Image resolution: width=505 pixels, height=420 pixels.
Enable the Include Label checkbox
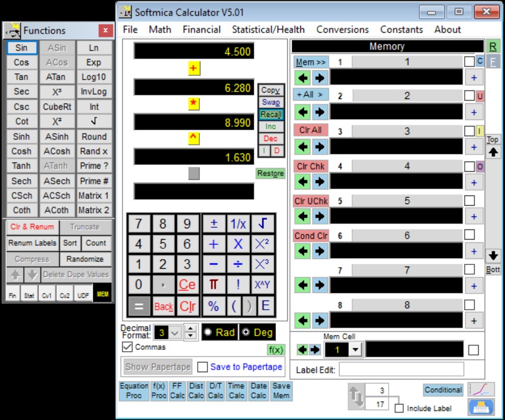tap(399, 408)
